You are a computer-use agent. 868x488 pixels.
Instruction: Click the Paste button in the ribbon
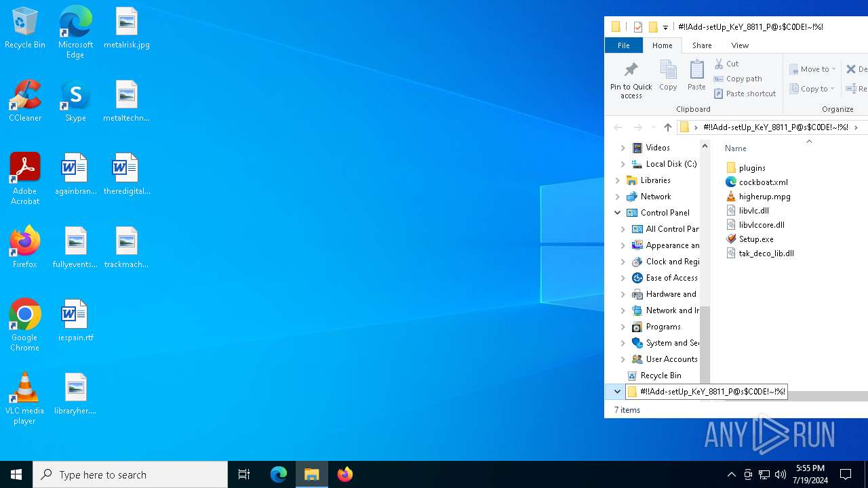point(696,75)
